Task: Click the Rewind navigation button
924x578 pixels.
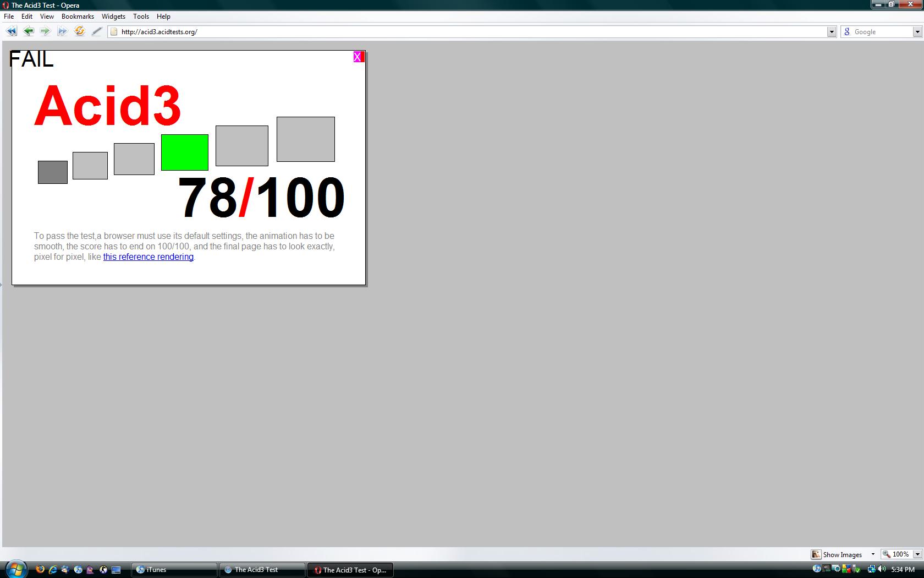Action: [11, 31]
